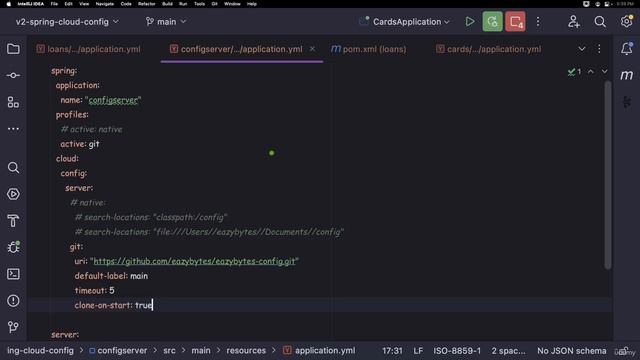640x360 pixels.
Task: Open the main branch dropdown
Action: 166,22
